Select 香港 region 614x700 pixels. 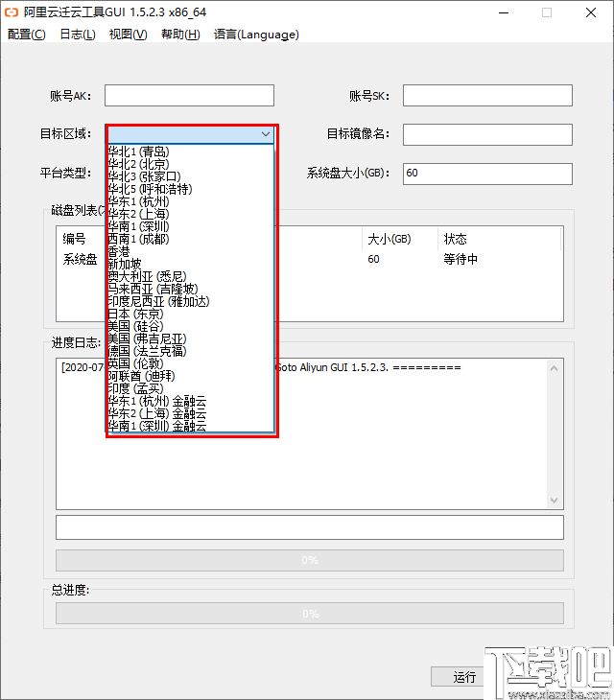(x=190, y=252)
